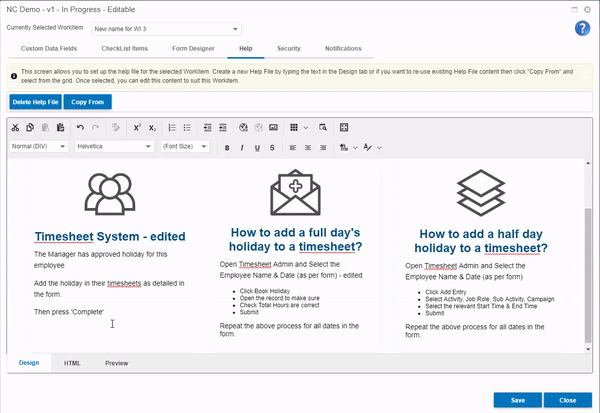Insert a numbered list
This screenshot has width=600, height=413.
tap(172, 127)
